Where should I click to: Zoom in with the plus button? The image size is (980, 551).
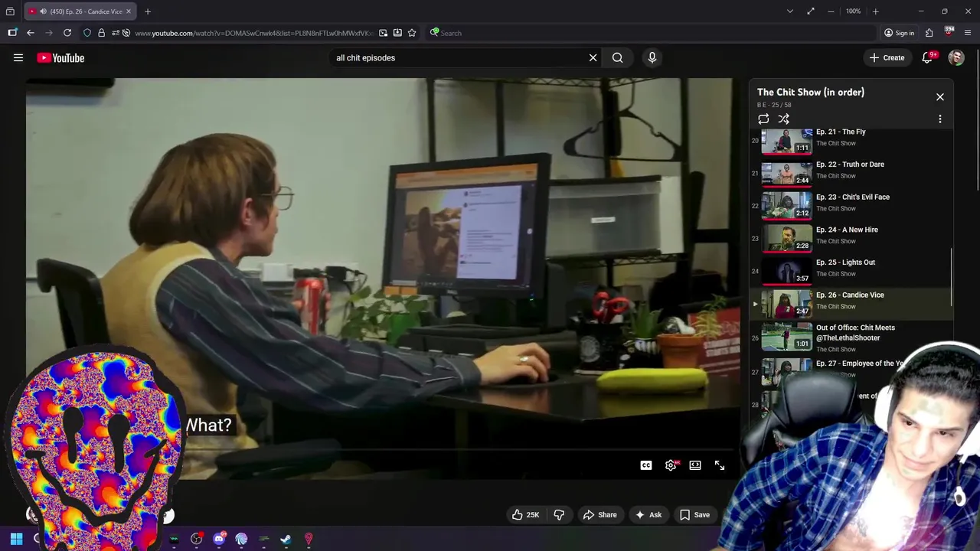(x=876, y=11)
